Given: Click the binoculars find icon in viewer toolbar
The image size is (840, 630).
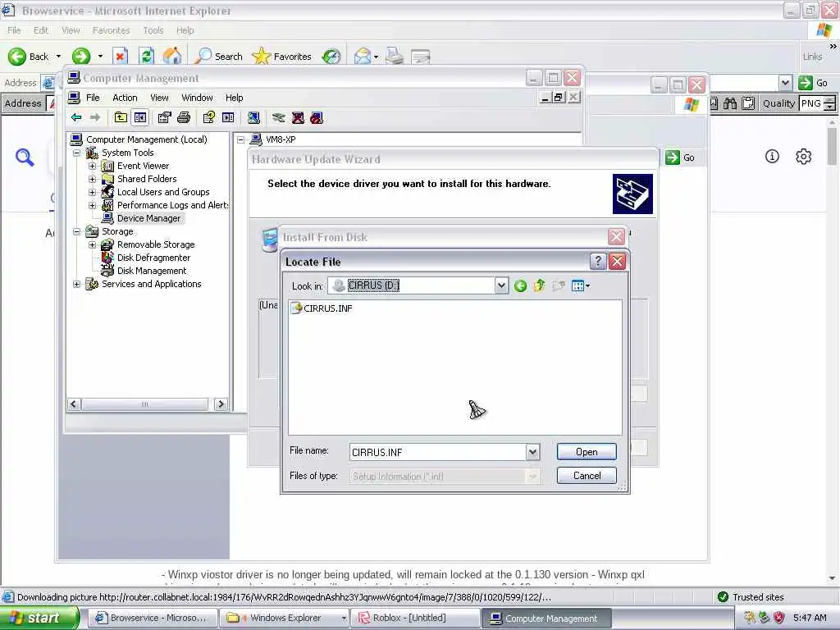Looking at the screenshot, I should tap(730, 103).
